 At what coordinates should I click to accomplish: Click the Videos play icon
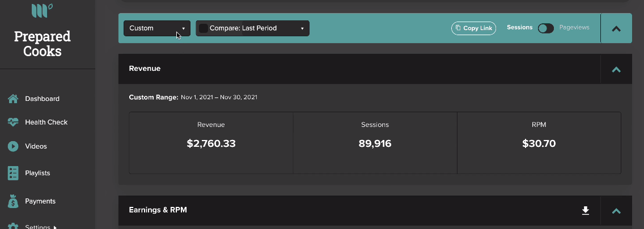(13, 146)
